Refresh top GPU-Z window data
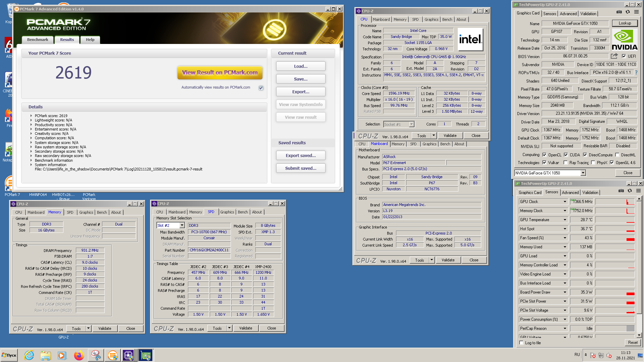This screenshot has width=644, height=362. 628,12
